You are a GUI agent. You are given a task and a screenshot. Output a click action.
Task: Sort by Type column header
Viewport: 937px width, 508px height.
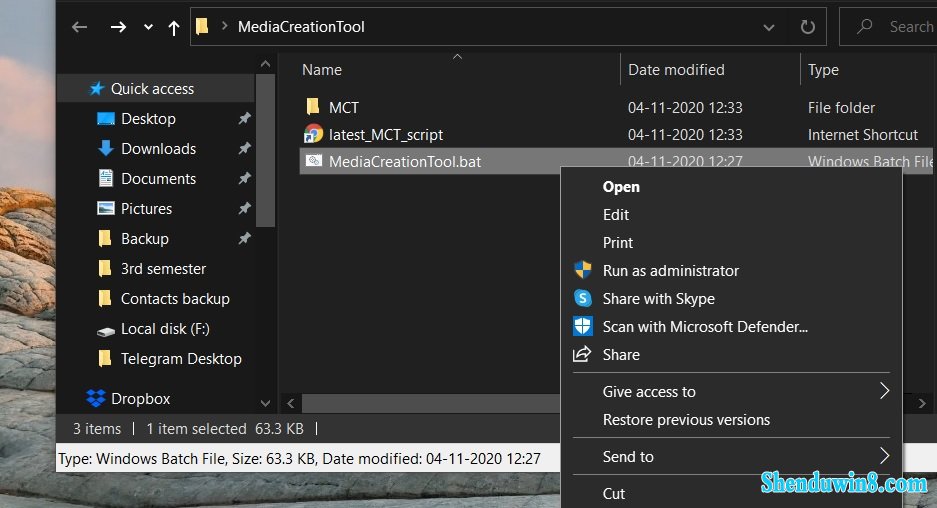pos(823,70)
